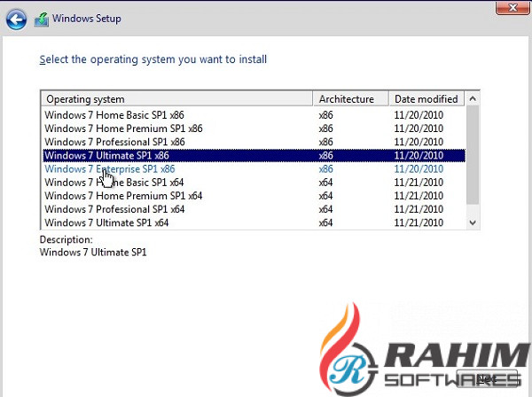Sort by Date modified column header
Viewport: 532px width, 397px height.
[426, 99]
